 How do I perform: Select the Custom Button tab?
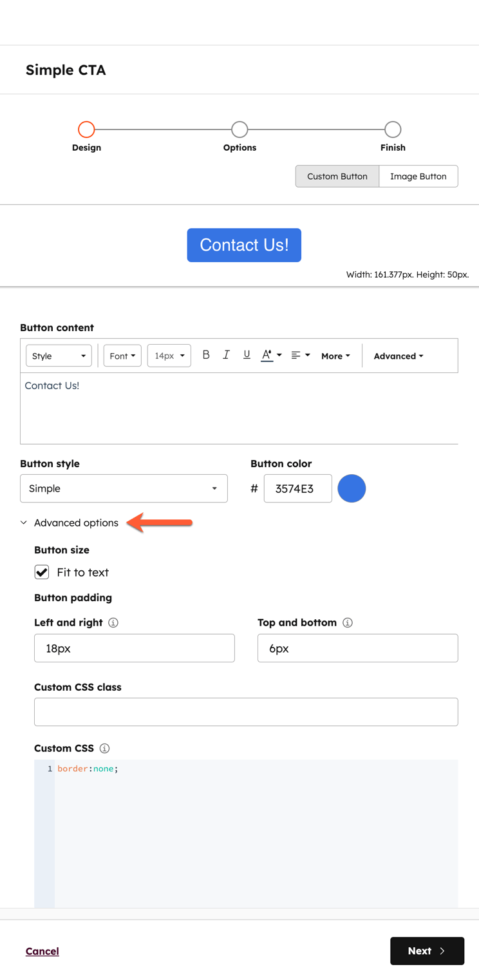click(x=337, y=176)
